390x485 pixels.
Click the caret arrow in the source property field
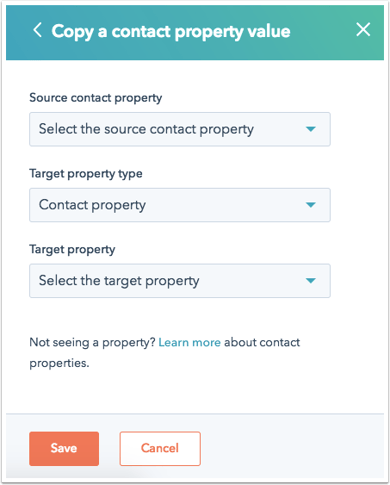click(311, 129)
